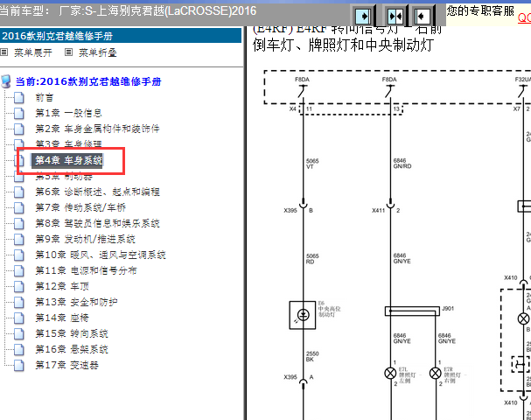Image resolution: width=531 pixels, height=420 pixels.
Task: Click the E6 中央高位制动灯 lamp symbol in diagram
Action: point(303,315)
